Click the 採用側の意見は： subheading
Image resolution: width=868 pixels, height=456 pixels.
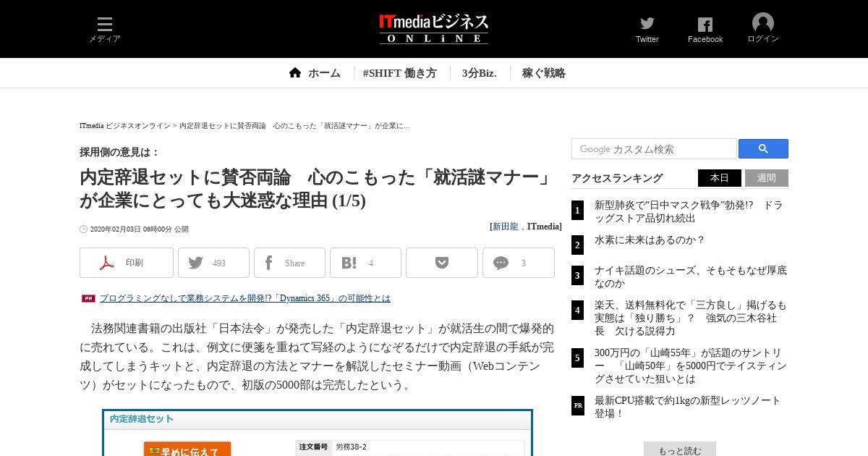tap(119, 152)
